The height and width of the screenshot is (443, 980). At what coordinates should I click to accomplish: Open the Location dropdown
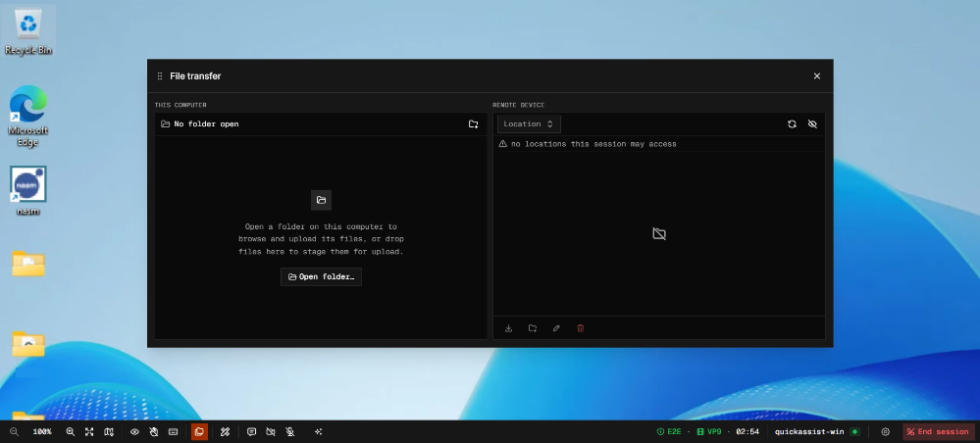pos(529,123)
